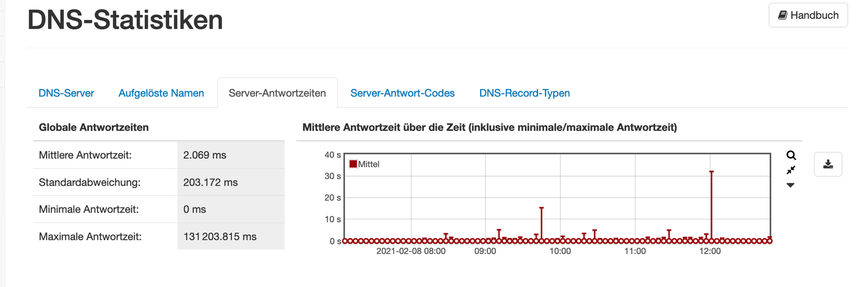Image resolution: width=868 pixels, height=287 pixels.
Task: Select the Maximale Antwortzeit value 131 203.815 ms
Action: click(220, 237)
